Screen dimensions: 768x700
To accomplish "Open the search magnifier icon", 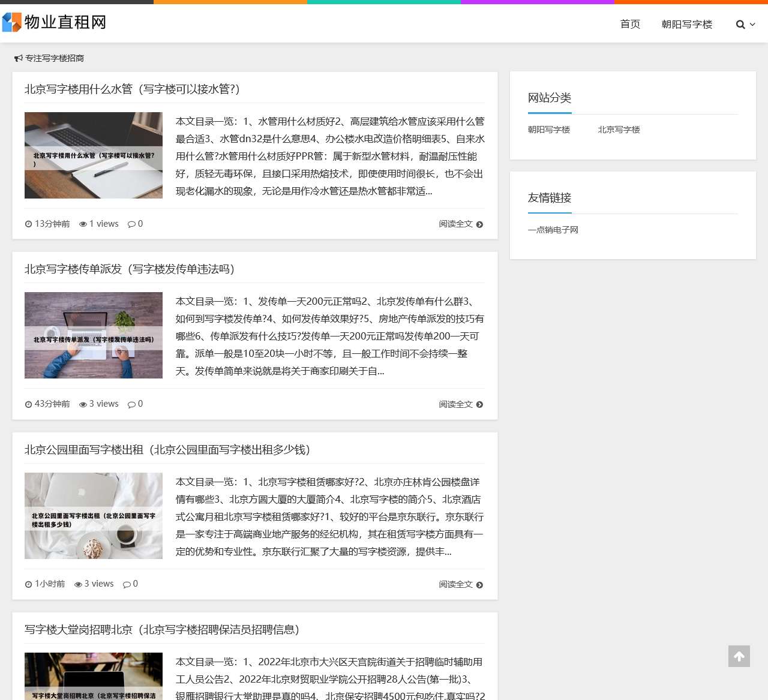I will pos(740,25).
